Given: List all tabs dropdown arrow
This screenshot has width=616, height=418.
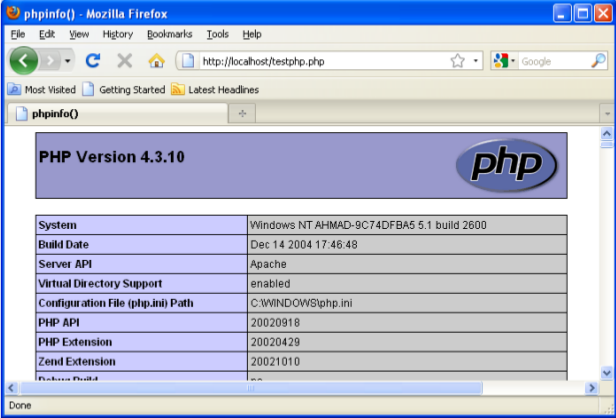Looking at the screenshot, I should (606, 114).
